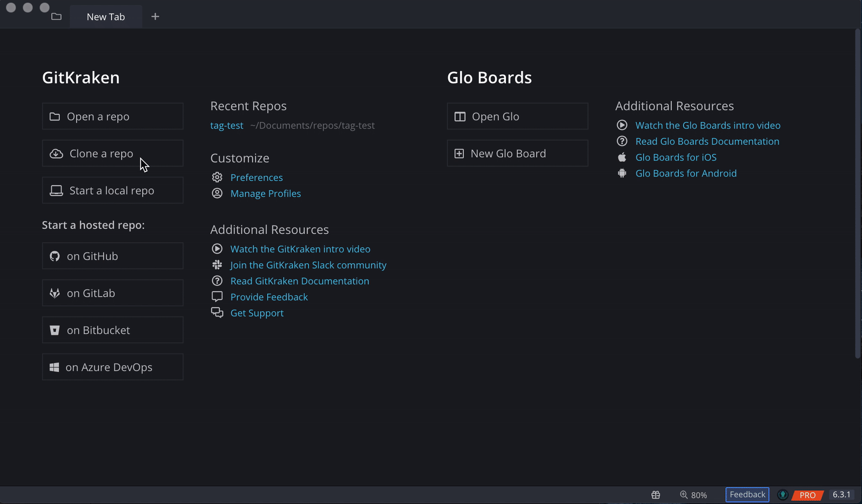Image resolution: width=862 pixels, height=504 pixels.
Task: Click Open Glo button
Action: click(x=518, y=116)
